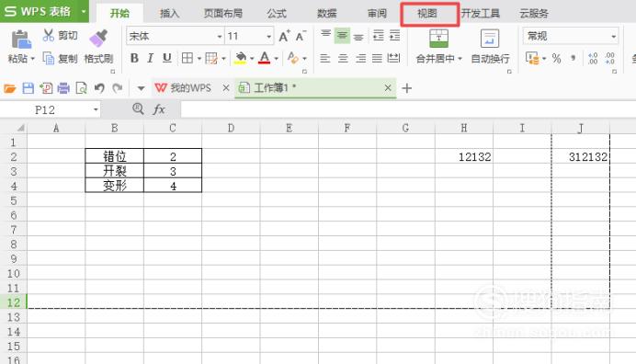Select cell B2 containing 错位
Image resolution: width=636 pixels, height=364 pixels.
tap(115, 156)
